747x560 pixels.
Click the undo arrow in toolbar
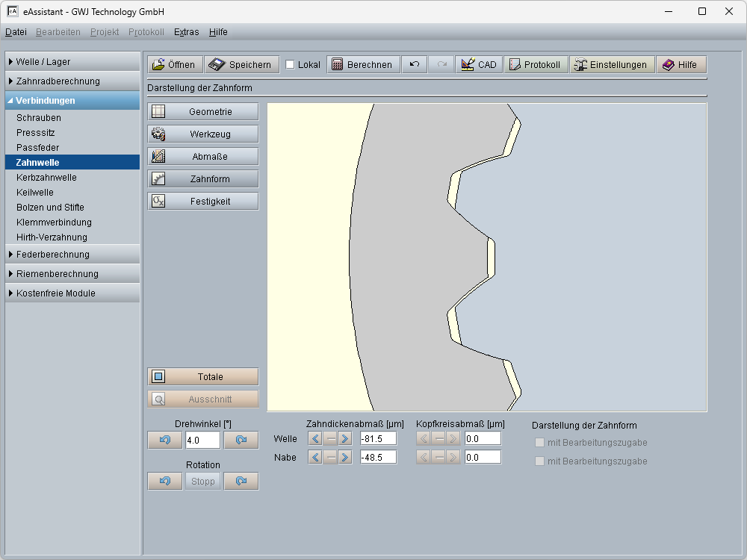click(414, 65)
